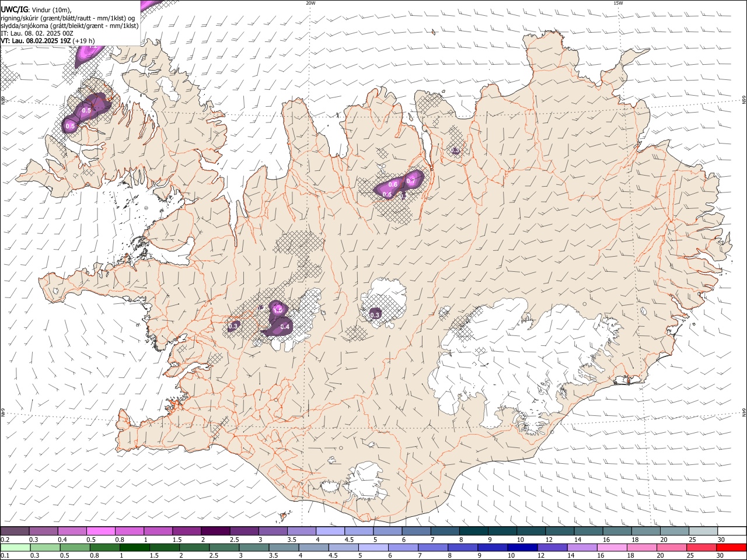Viewport: 747px width, 560px height.
Task: Select the 'VT: Lau. 08.02.2025 19Z (+19 h)' line
Action: 48,41
